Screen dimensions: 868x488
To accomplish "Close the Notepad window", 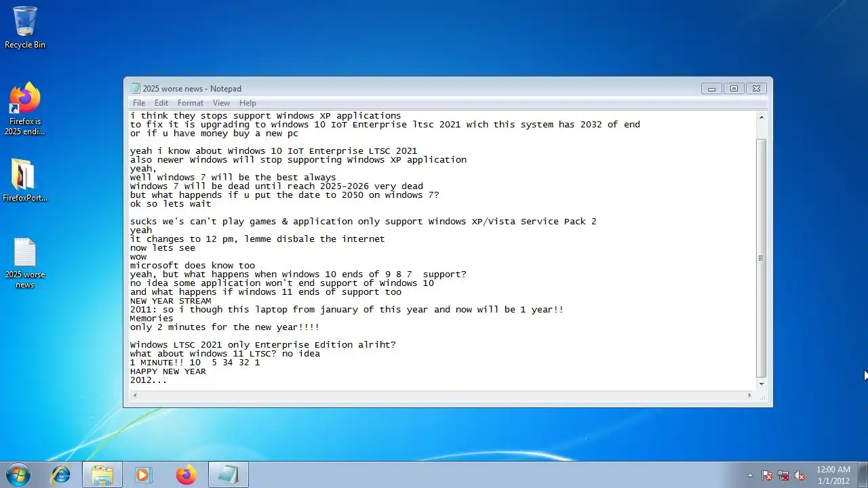I will tap(756, 88).
